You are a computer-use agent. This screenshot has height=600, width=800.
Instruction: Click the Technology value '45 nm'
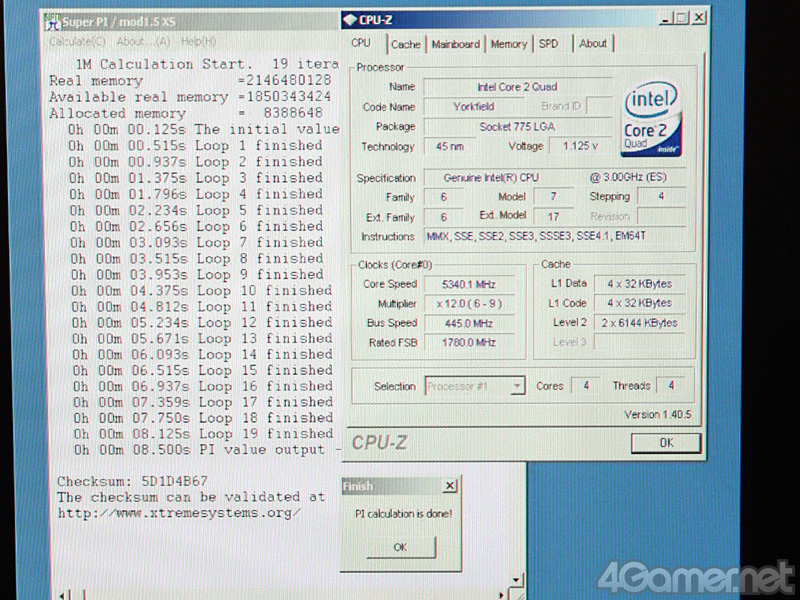tap(449, 146)
